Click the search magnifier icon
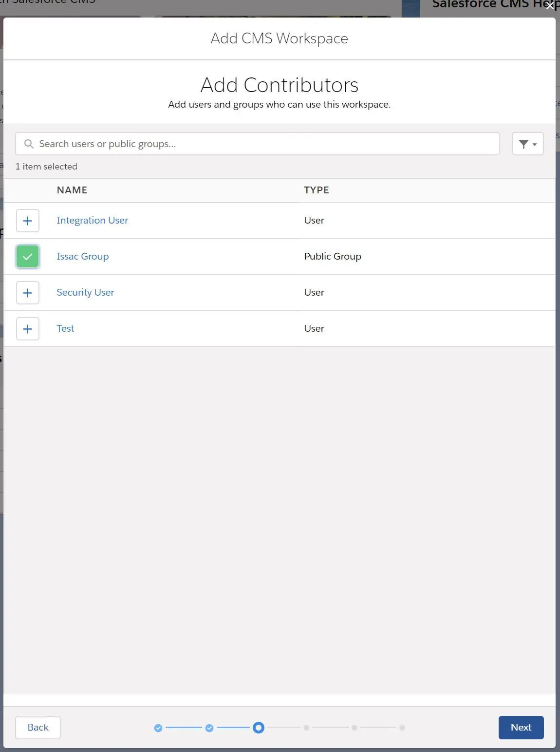The width and height of the screenshot is (560, 752). (x=29, y=144)
